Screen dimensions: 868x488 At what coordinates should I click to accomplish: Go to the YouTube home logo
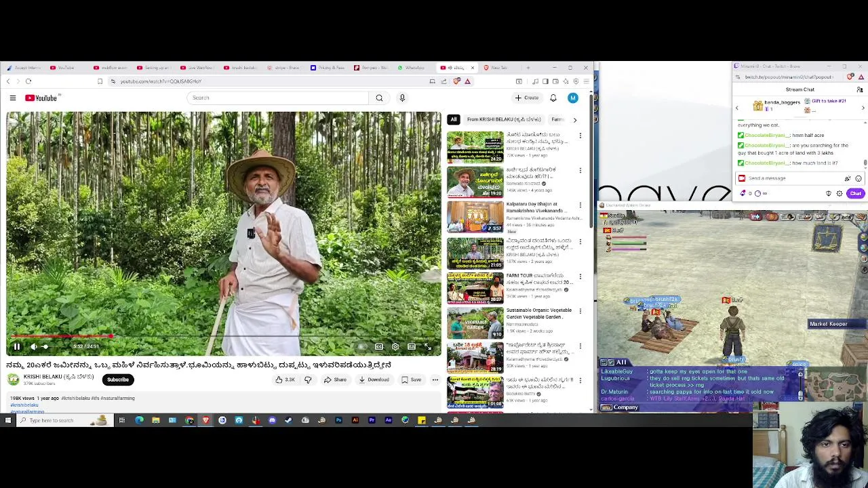(41, 98)
